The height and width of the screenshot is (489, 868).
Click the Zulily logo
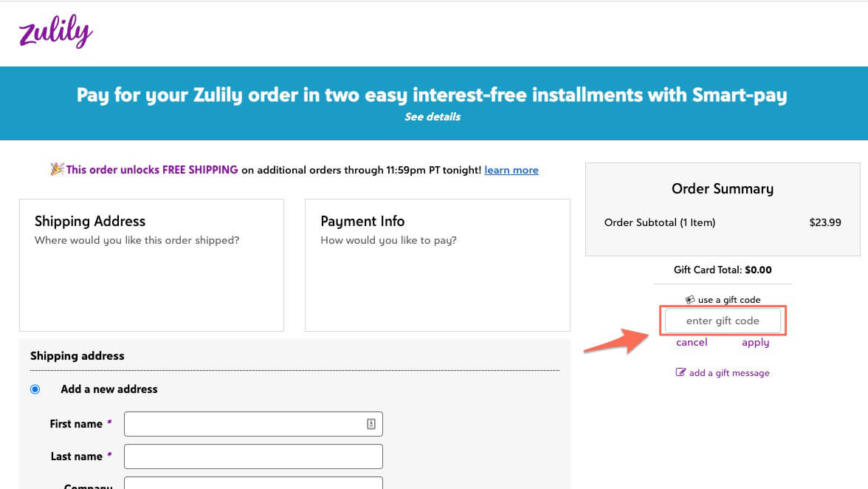click(x=56, y=33)
